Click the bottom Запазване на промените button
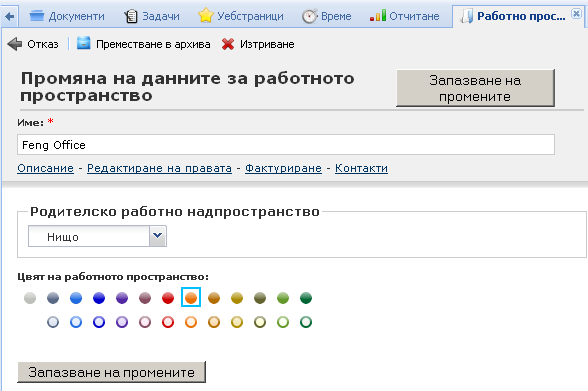Viewport: 588px width, 391px height. pos(111,372)
